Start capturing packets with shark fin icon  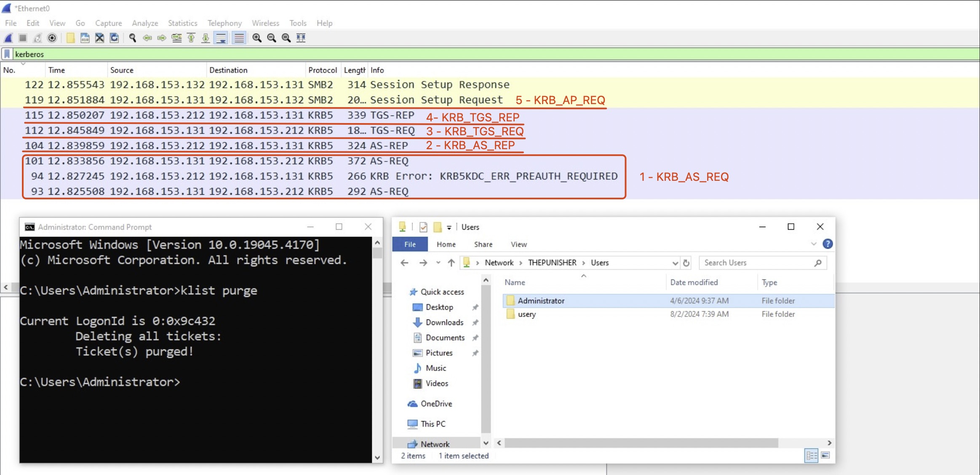(x=8, y=38)
